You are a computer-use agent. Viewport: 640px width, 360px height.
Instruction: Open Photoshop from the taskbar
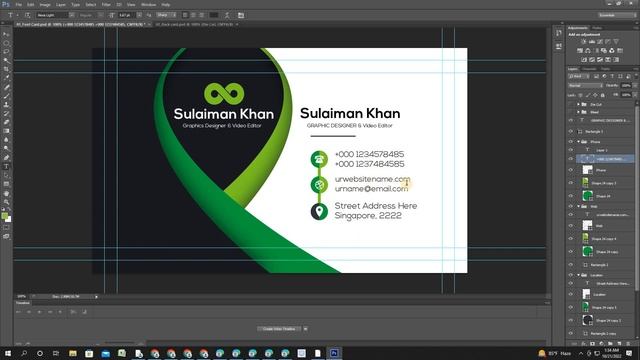coord(334,353)
